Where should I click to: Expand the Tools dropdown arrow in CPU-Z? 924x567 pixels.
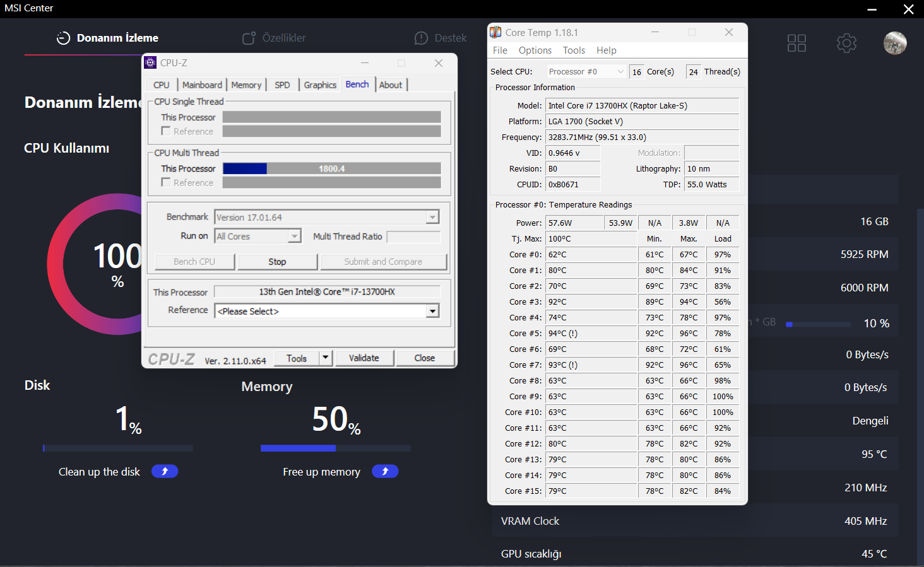click(326, 358)
